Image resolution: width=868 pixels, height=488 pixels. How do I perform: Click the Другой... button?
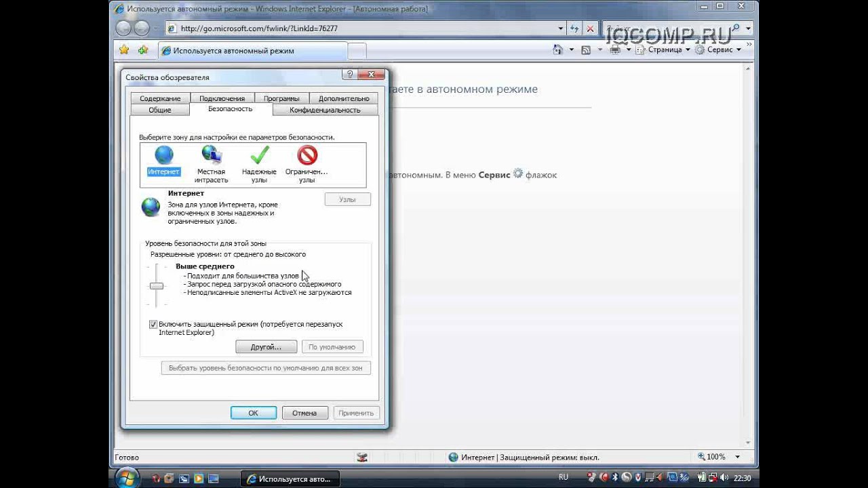pyautogui.click(x=266, y=347)
